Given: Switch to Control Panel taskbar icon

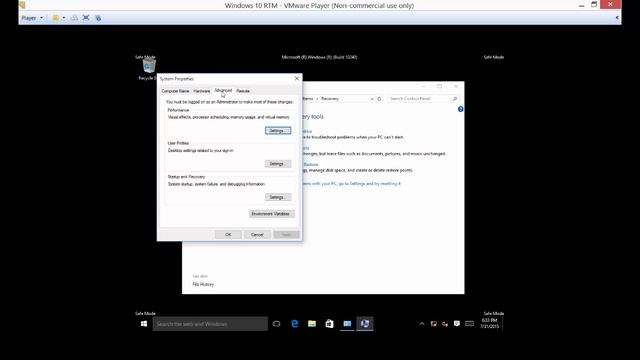Looking at the screenshot, I should coord(347,324).
